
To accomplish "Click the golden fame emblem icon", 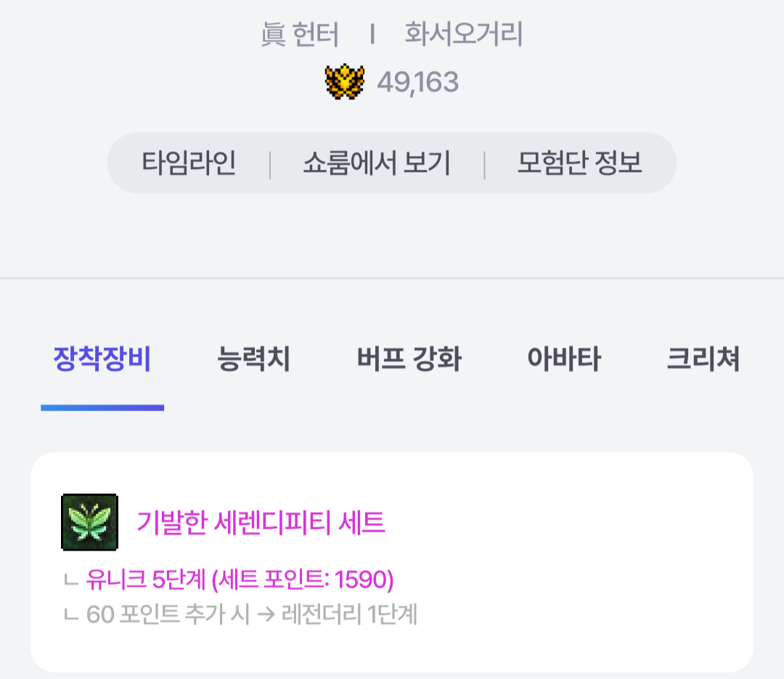I will click(x=345, y=81).
